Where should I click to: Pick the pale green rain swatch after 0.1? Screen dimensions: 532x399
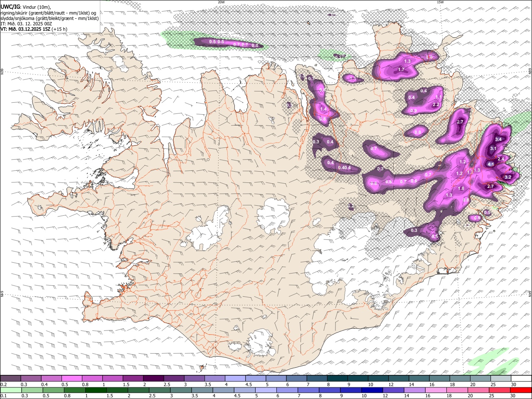(10, 390)
